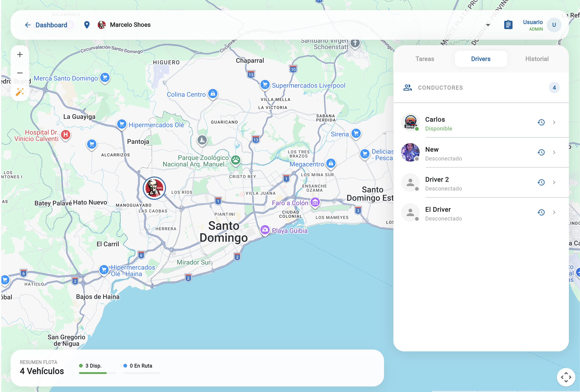580x392 pixels.
Task: Zoom out of the map
Action: [20, 73]
